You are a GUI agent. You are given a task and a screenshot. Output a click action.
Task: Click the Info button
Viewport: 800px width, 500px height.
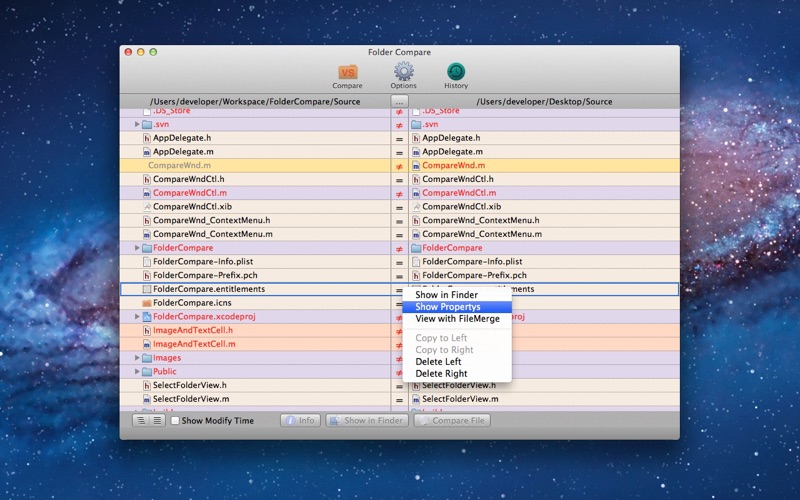pos(301,420)
